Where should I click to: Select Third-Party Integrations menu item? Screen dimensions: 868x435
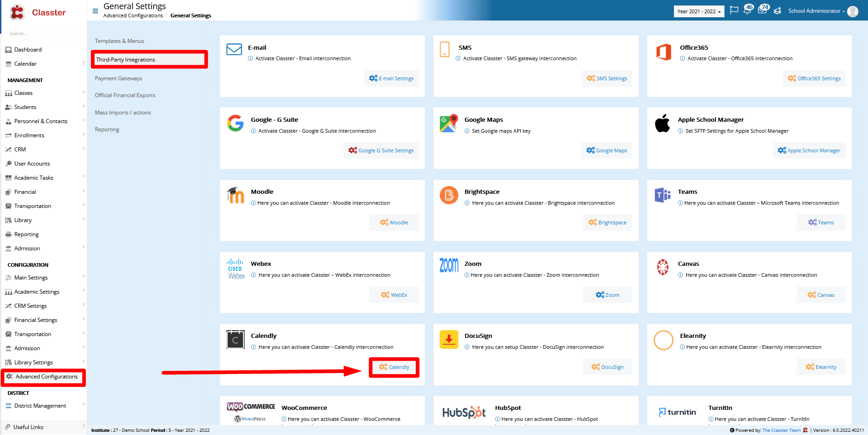coord(149,60)
